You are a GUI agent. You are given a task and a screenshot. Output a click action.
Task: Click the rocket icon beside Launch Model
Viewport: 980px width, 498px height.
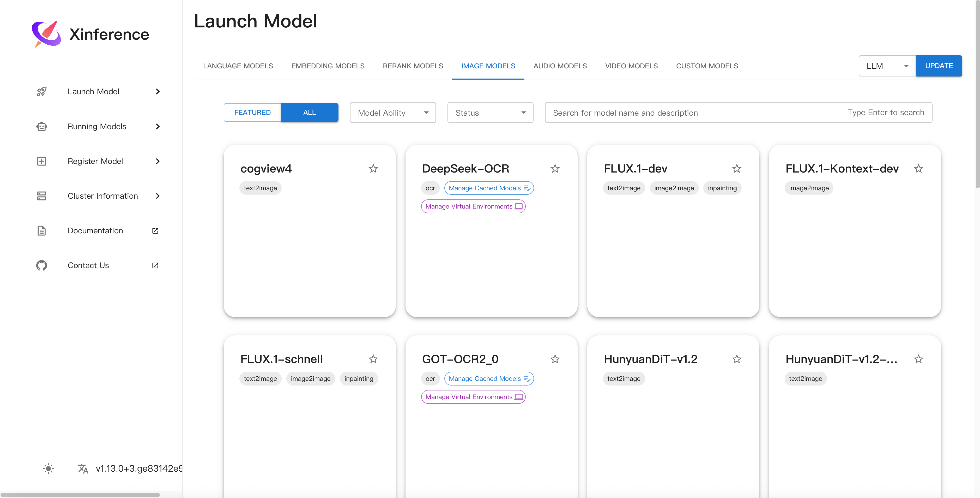pyautogui.click(x=41, y=91)
